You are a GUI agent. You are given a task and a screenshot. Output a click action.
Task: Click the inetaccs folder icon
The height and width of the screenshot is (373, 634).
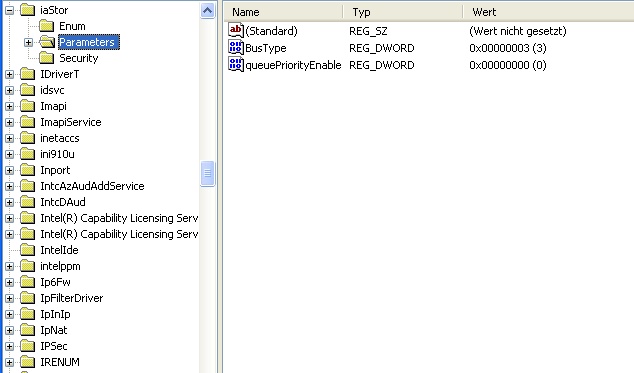[x=27, y=138]
